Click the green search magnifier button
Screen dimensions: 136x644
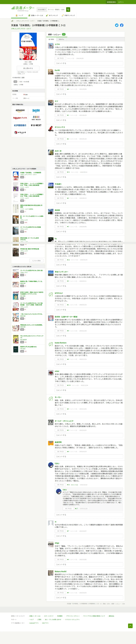click(x=68, y=10)
